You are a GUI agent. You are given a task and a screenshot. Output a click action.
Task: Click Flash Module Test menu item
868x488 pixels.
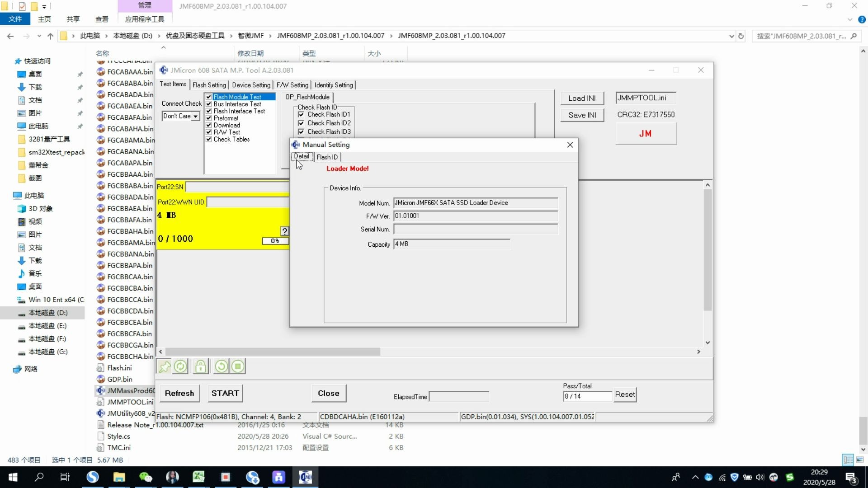[x=237, y=97]
